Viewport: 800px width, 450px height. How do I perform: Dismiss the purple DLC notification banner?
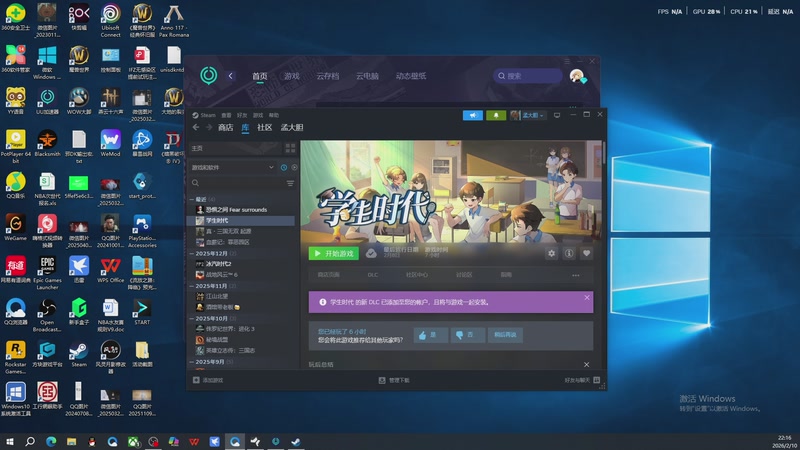coord(587,297)
